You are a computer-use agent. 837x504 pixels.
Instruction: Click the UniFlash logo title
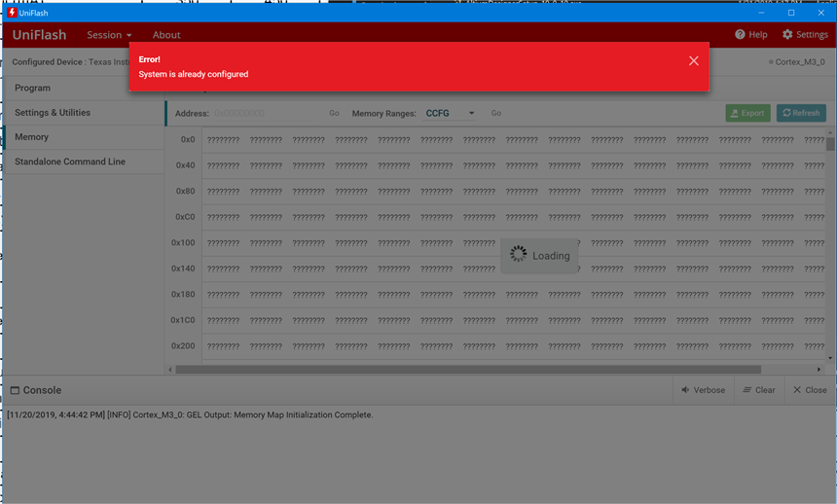click(x=40, y=35)
